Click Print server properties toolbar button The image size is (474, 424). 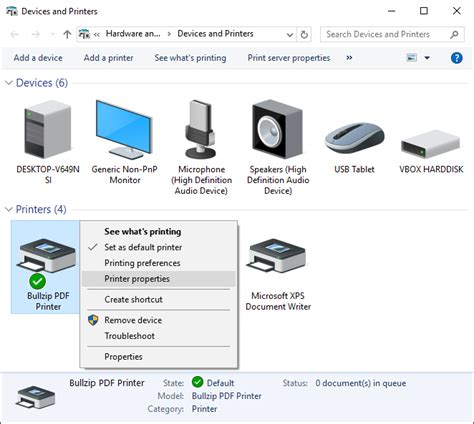point(289,58)
